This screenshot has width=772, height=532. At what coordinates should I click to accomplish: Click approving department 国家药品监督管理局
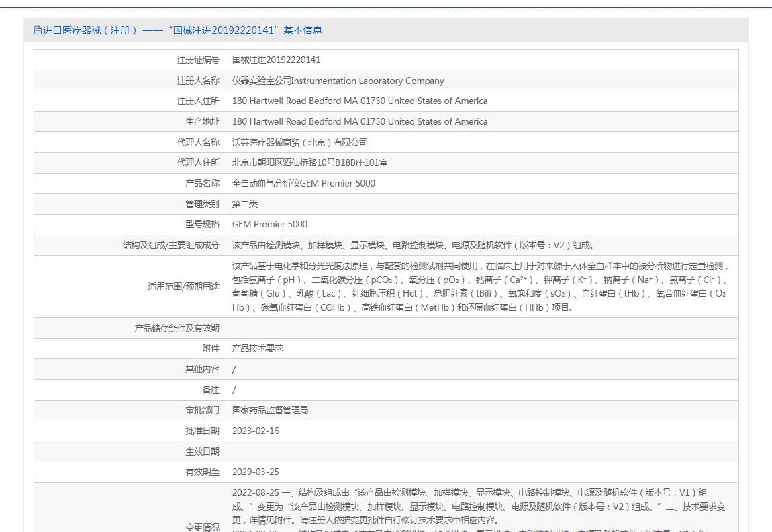pyautogui.click(x=271, y=410)
